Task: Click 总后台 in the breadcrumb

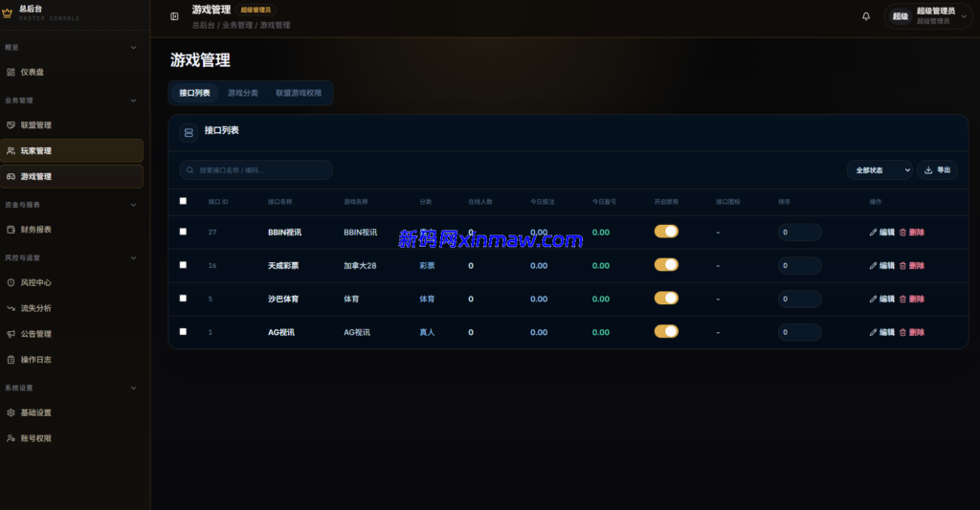Action: point(203,25)
